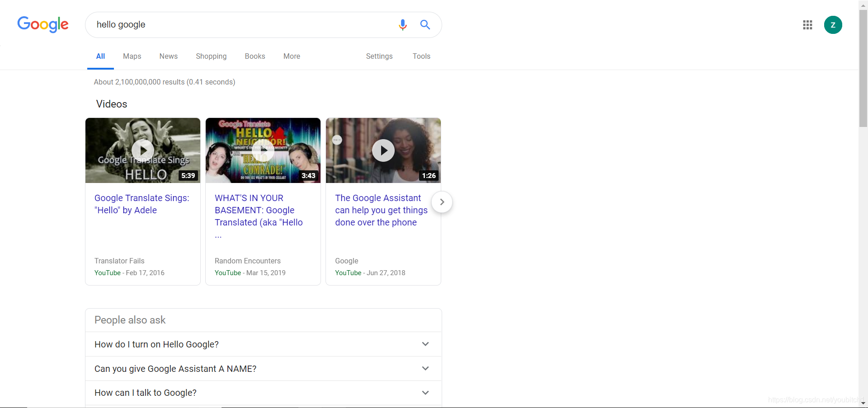Expand "How can I talk to Google?"
868x408 pixels.
[x=264, y=393]
